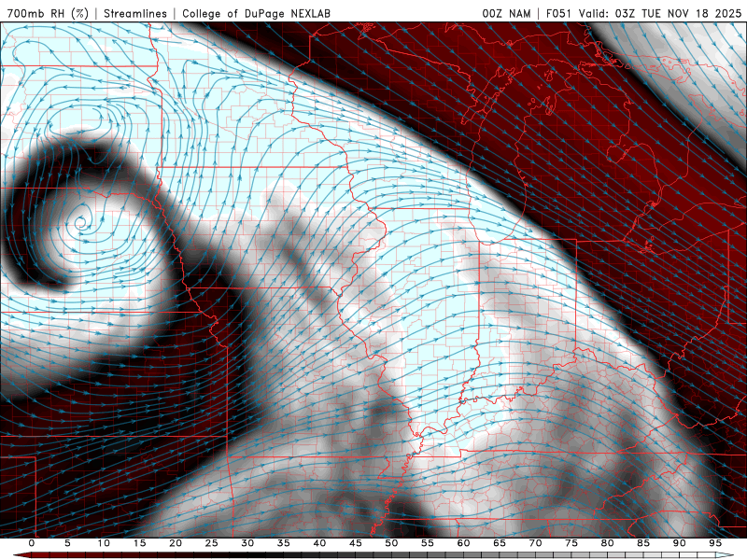Click the "90" value on the color scale
Screen dimensions: 747x560
tap(680, 543)
